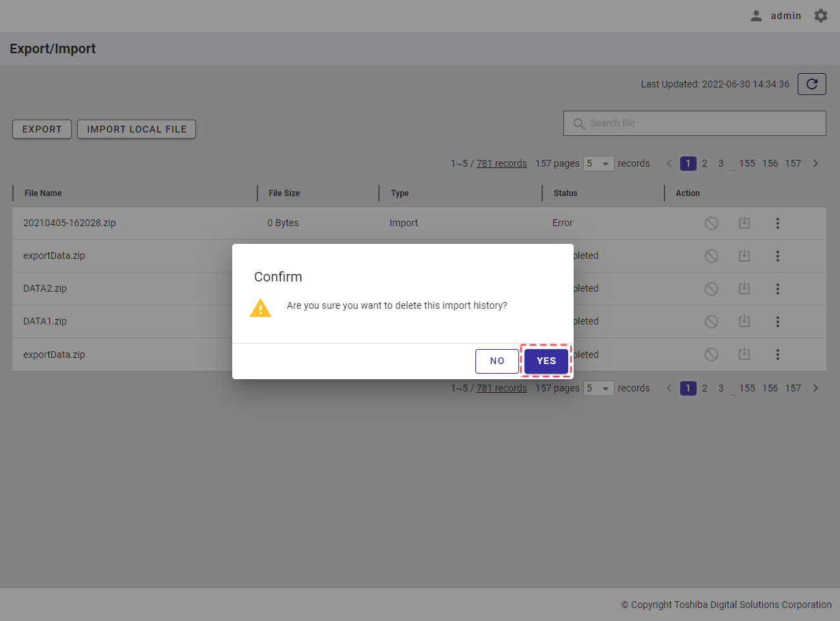Open the settings gear icon
The height and width of the screenshot is (621, 840).
(x=821, y=16)
